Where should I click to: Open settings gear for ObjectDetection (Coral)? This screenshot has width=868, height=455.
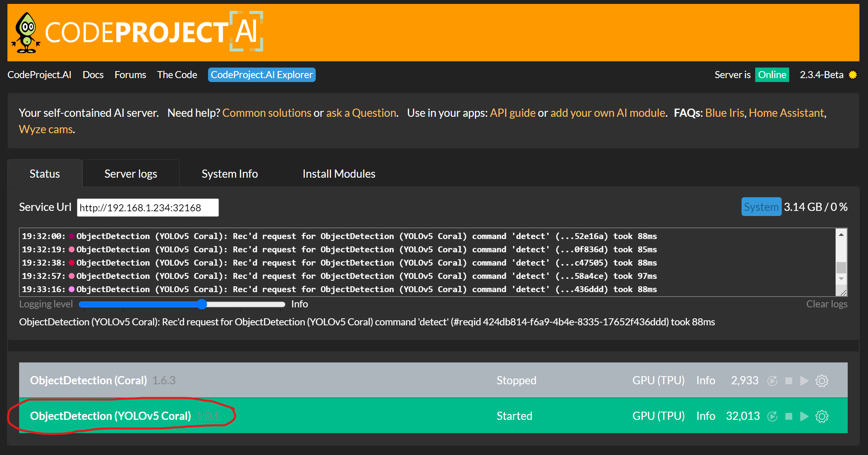point(822,381)
